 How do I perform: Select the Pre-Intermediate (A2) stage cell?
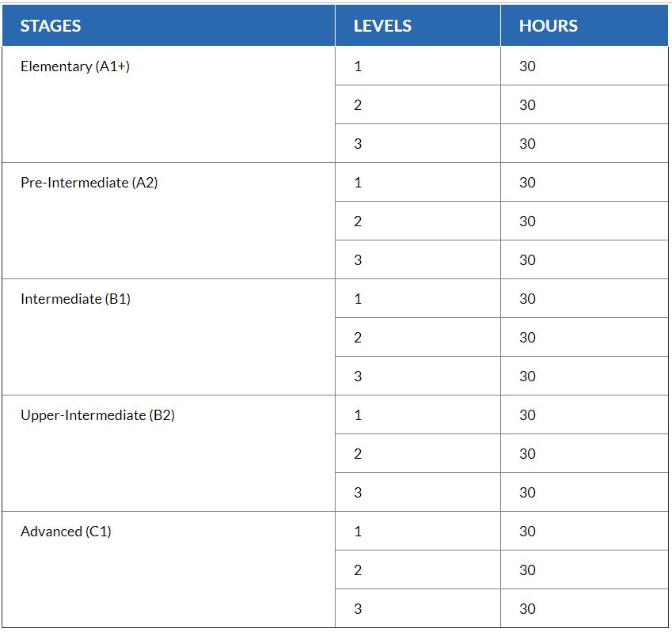[x=169, y=221]
